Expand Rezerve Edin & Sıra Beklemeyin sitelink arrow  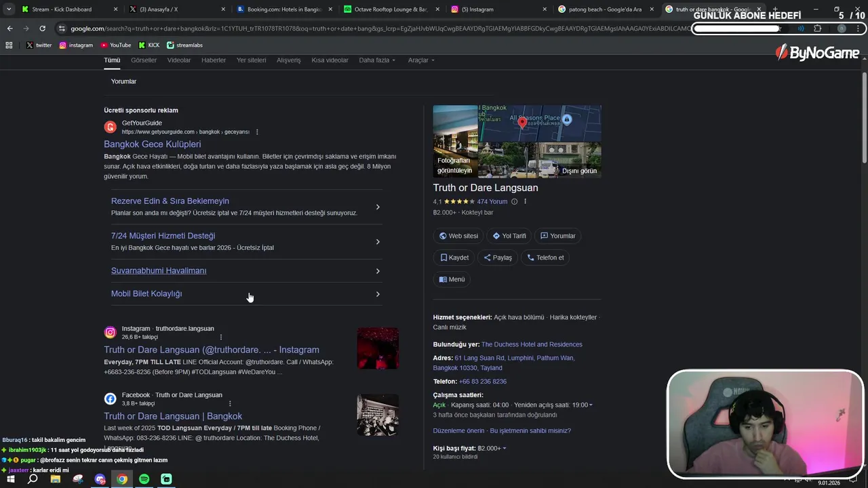coord(378,207)
